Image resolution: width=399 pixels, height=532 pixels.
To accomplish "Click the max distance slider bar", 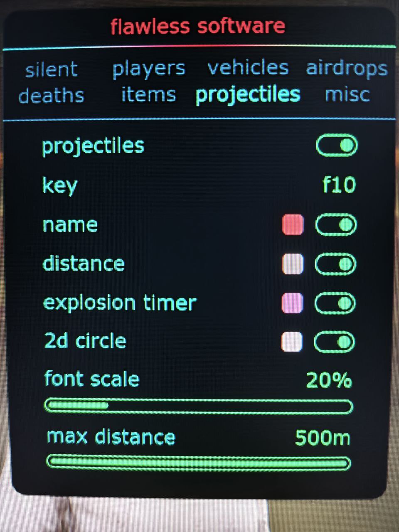I will pyautogui.click(x=198, y=463).
